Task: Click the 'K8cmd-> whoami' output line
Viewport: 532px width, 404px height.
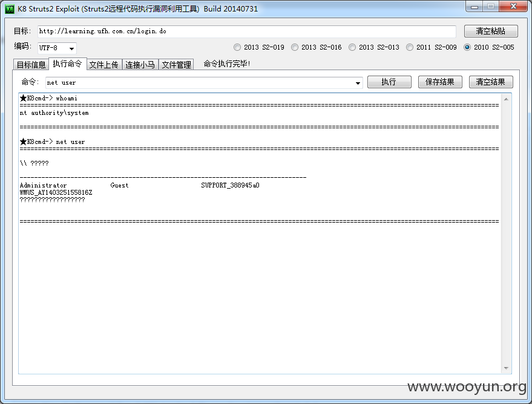Action: pyautogui.click(x=48, y=99)
